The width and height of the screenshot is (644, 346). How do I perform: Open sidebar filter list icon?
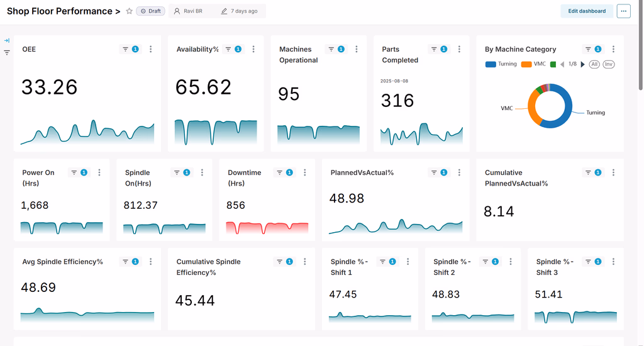pyautogui.click(x=7, y=53)
